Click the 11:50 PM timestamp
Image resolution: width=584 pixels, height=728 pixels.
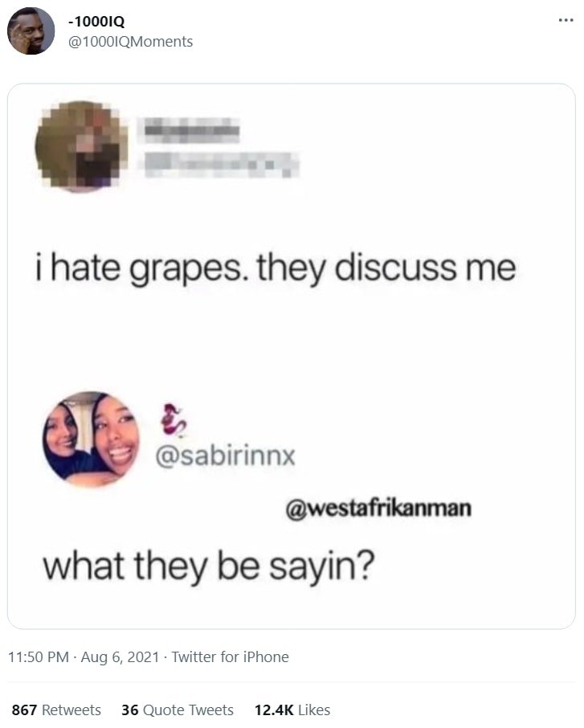point(39,657)
